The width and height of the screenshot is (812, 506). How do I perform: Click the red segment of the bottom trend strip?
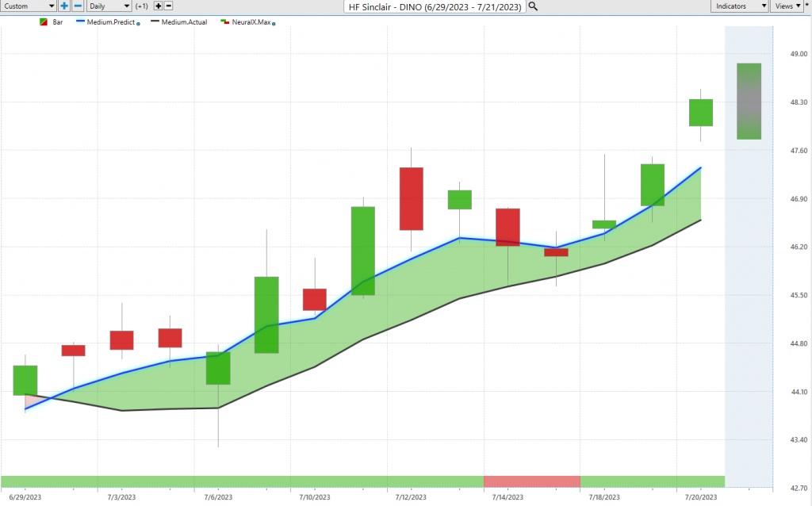[532, 481]
